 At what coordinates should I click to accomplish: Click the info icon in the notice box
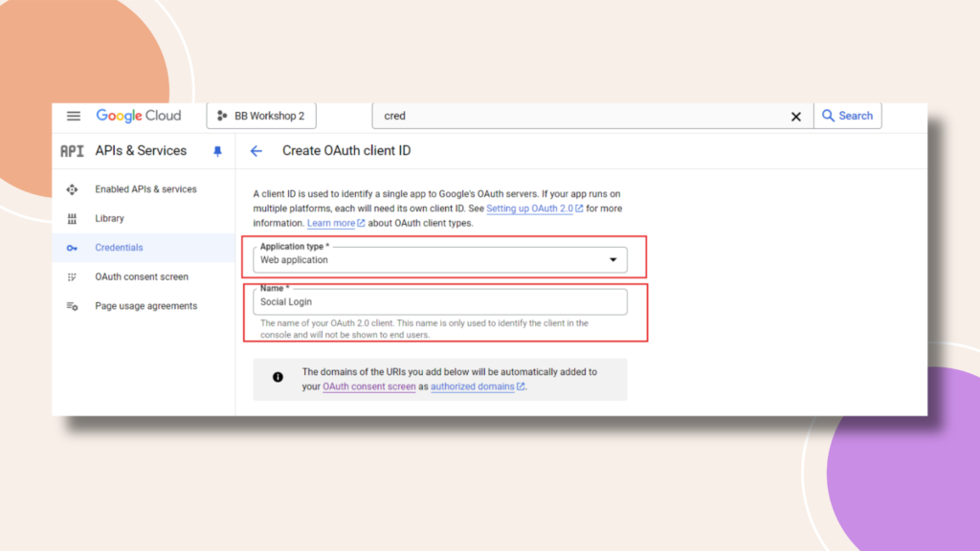pos(278,377)
